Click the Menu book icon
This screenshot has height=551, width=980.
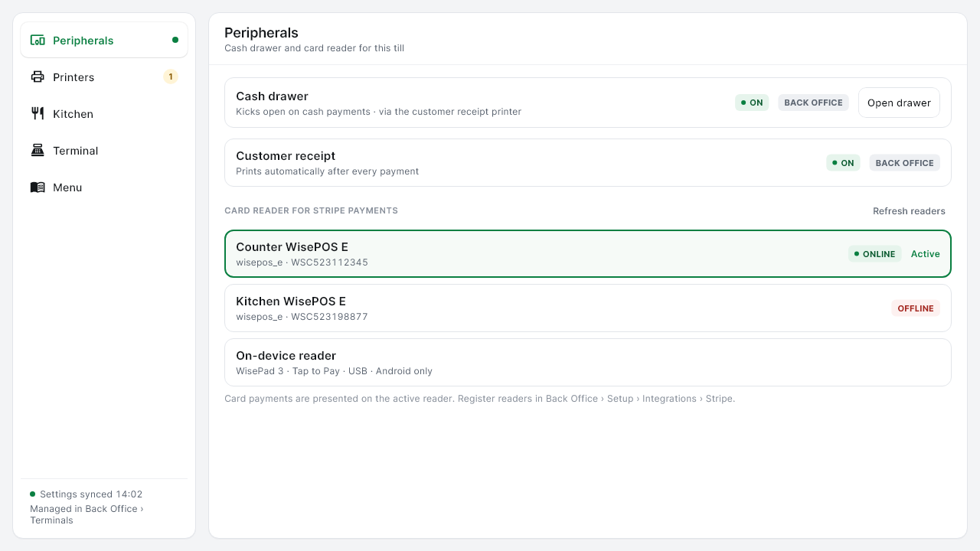(x=38, y=187)
